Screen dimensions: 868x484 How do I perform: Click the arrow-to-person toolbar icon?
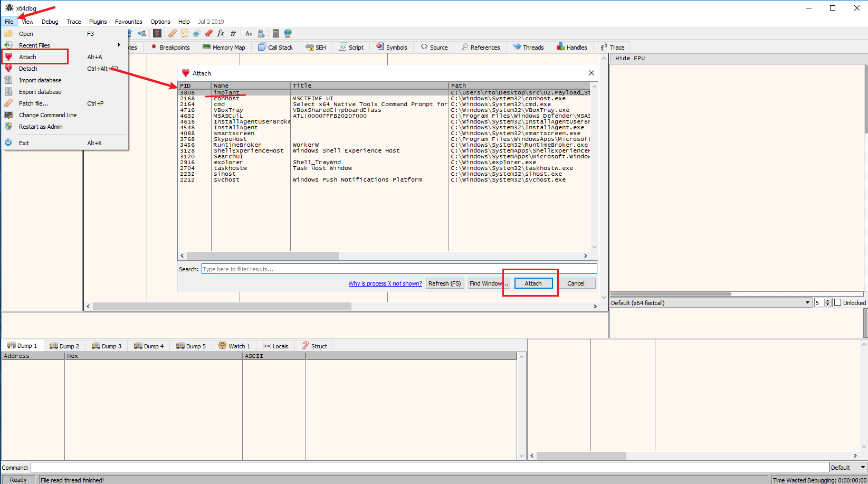pos(141,33)
